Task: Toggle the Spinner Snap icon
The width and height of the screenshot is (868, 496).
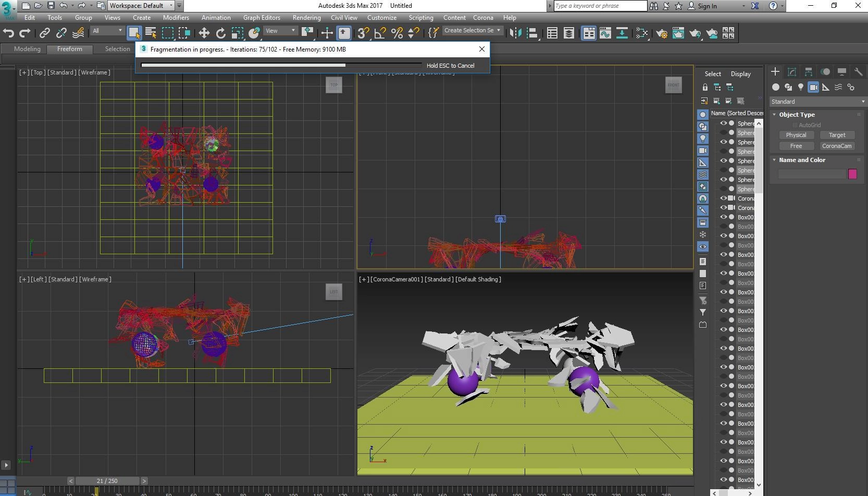Action: coord(413,33)
